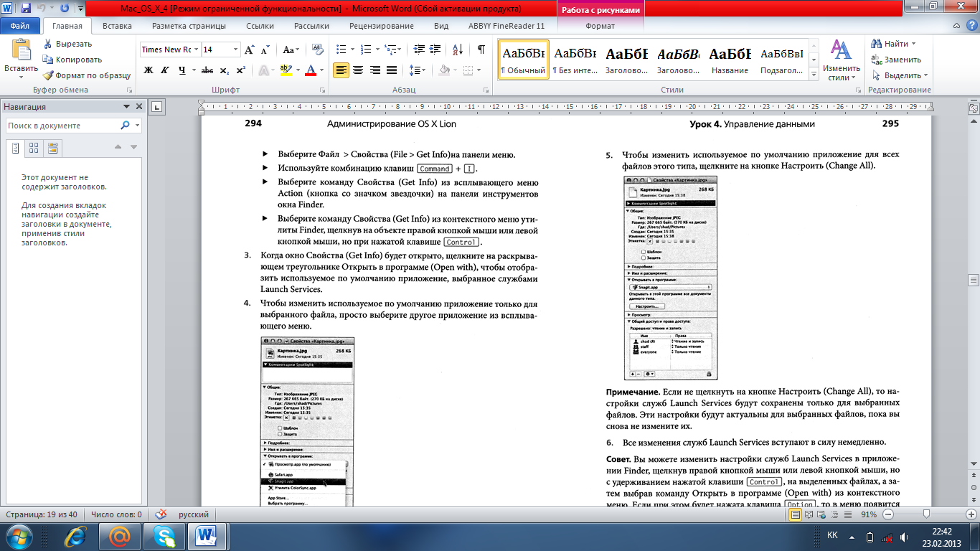Close the Navigation pane

(x=139, y=107)
